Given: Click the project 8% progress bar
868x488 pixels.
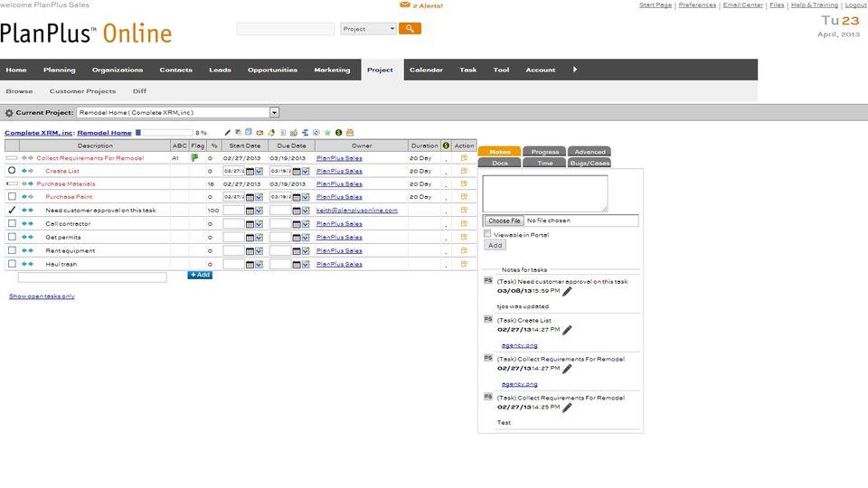Looking at the screenshot, I should coord(164,133).
